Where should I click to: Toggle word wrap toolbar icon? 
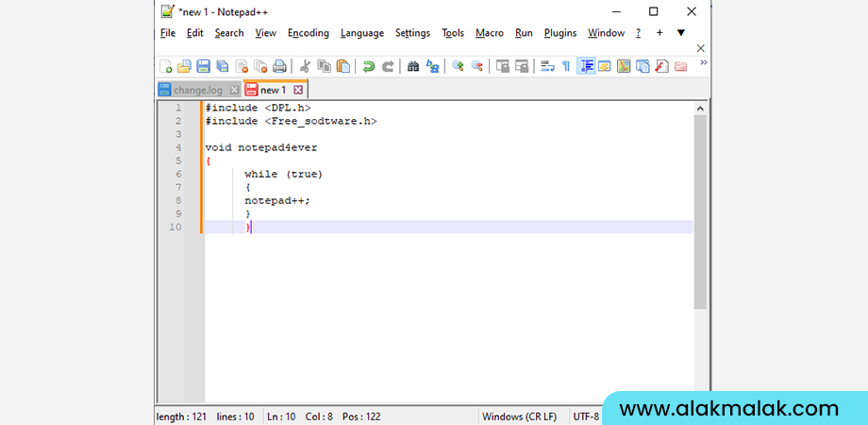(547, 66)
